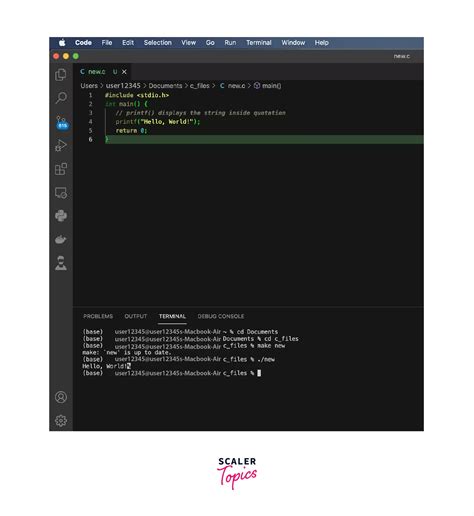Screen dimensions: 474x516
Task: Close the new.c editor tab
Action: (x=124, y=72)
